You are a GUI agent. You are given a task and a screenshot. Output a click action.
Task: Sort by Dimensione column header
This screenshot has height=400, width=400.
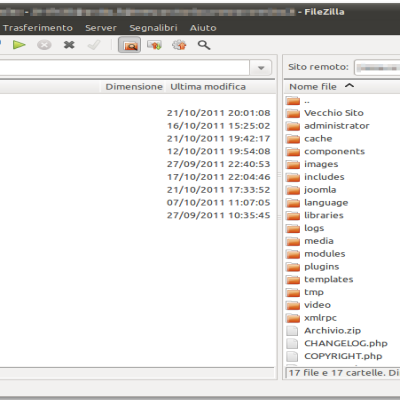click(134, 87)
